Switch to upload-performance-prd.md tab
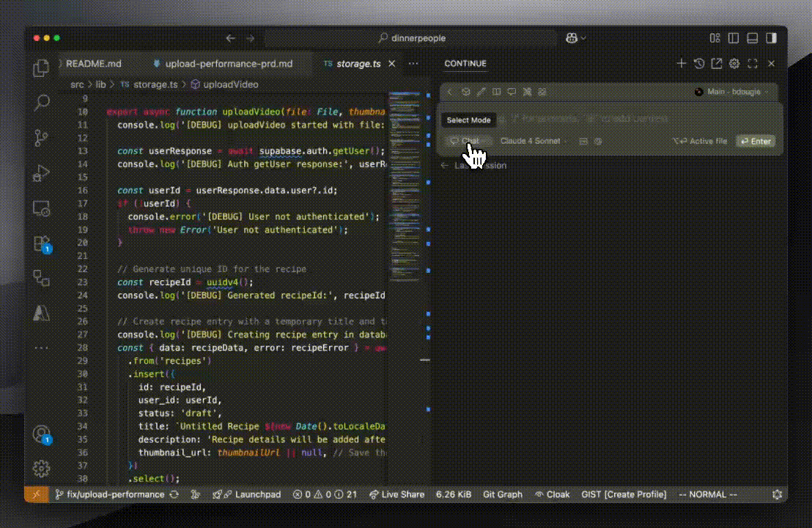 (228, 64)
